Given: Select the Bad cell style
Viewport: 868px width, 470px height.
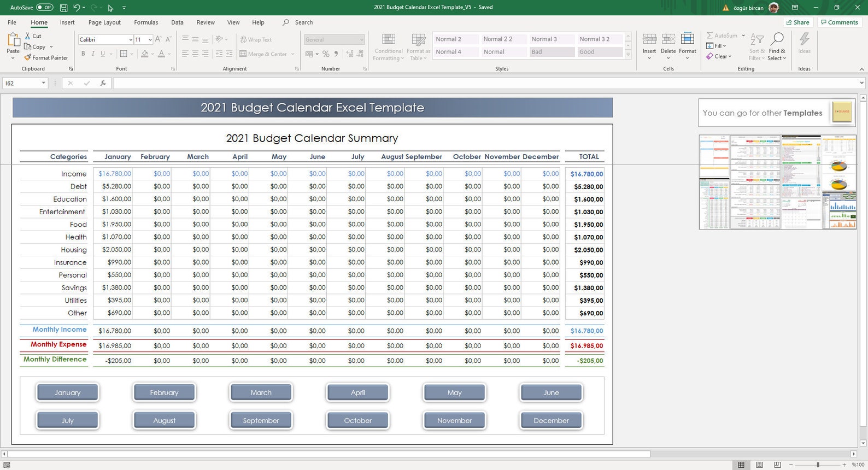Looking at the screenshot, I should [x=552, y=52].
